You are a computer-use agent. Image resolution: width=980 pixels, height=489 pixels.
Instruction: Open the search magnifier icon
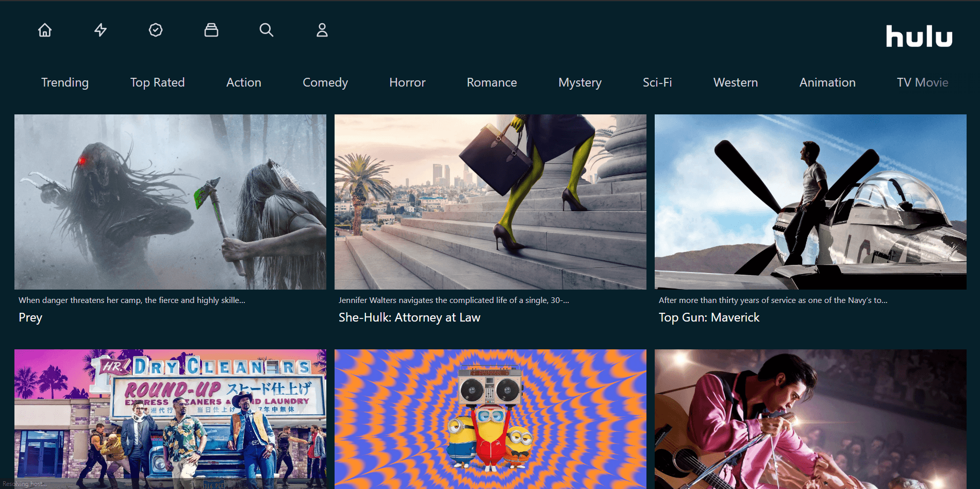267,30
